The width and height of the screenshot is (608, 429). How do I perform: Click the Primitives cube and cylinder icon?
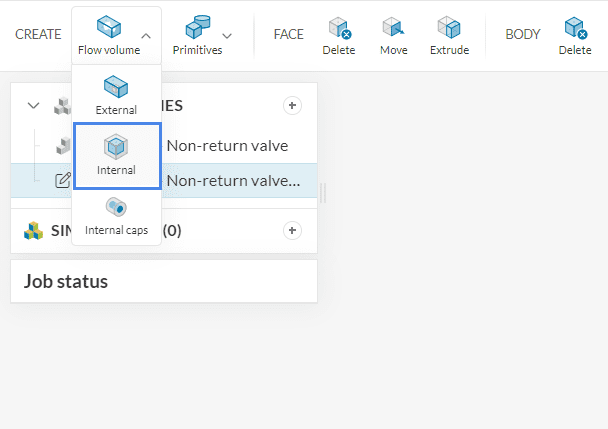coord(197,27)
